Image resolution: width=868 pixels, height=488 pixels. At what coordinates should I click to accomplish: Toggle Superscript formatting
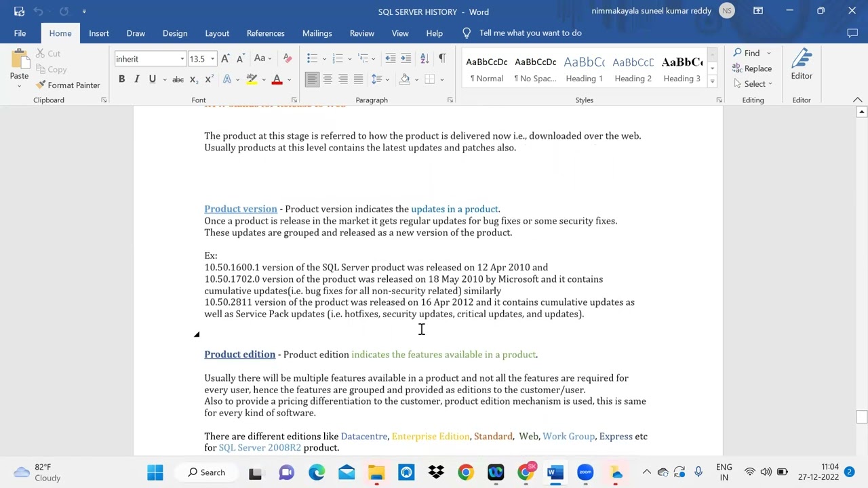point(209,79)
